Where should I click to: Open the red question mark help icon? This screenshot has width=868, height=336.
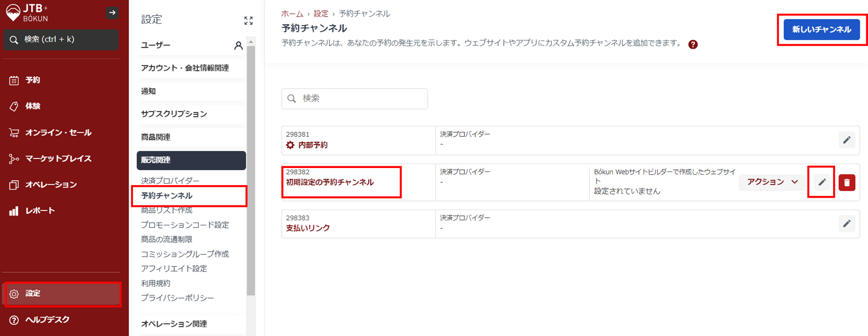693,44
